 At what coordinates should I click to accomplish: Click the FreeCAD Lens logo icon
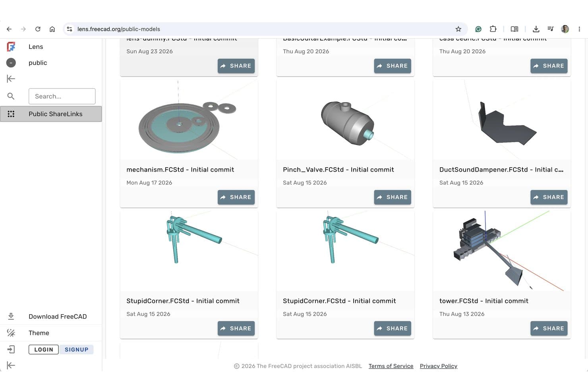[11, 47]
